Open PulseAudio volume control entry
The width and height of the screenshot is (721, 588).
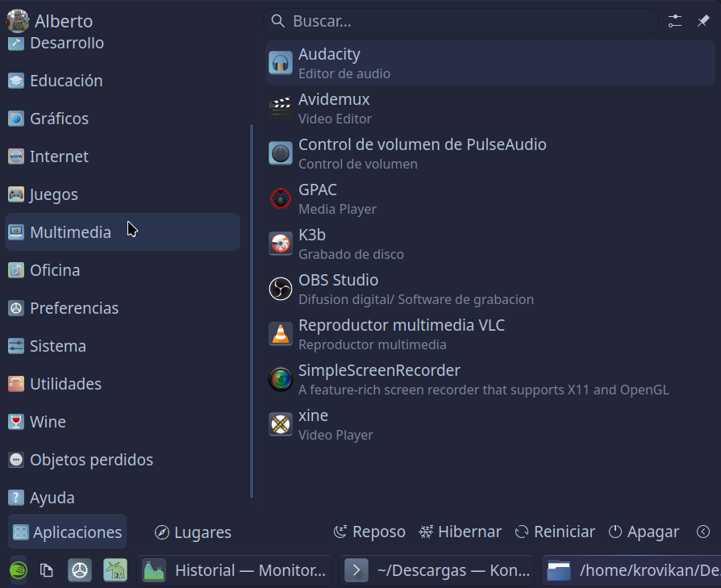(422, 153)
